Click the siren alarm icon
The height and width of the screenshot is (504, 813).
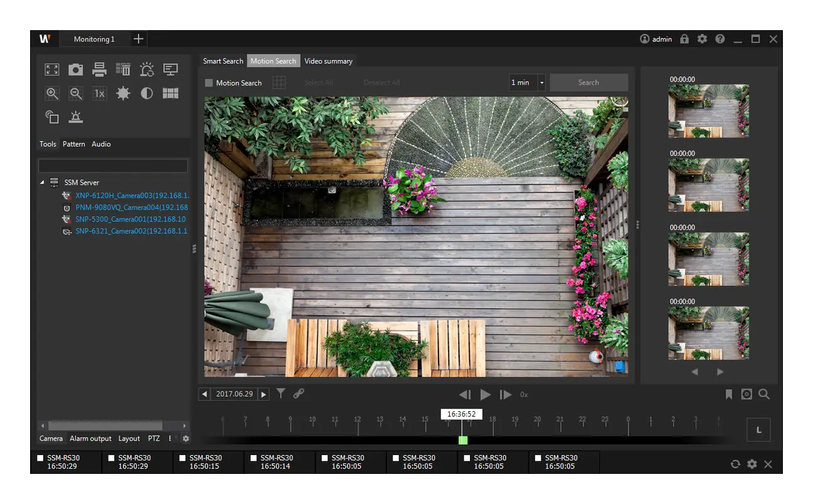click(75, 117)
